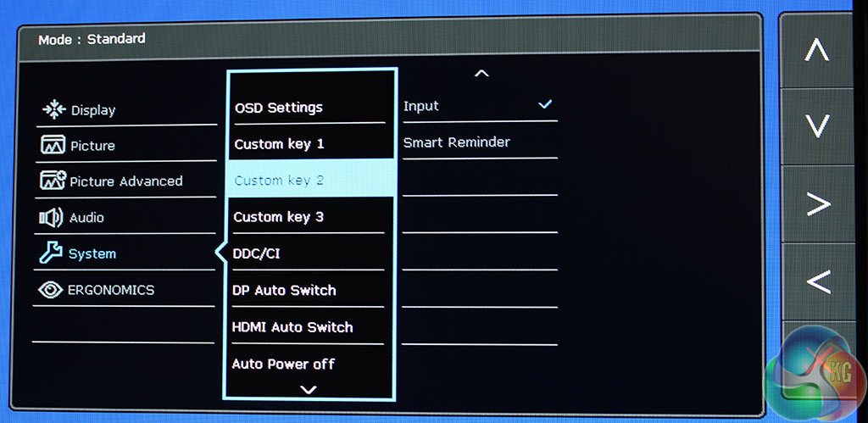Click the Picture Advanced icon

(53, 181)
